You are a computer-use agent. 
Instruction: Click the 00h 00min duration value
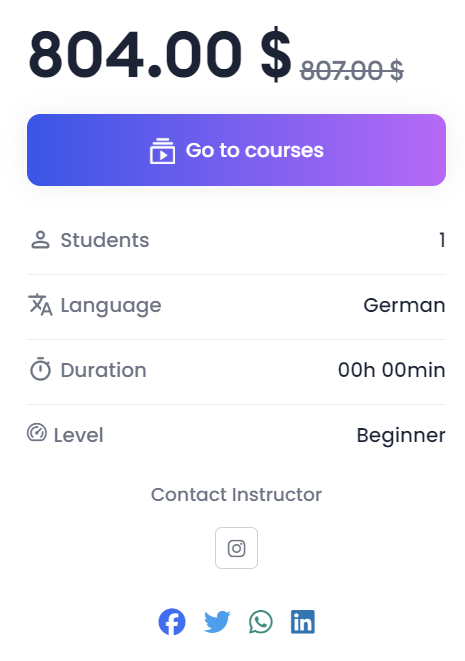[391, 370]
